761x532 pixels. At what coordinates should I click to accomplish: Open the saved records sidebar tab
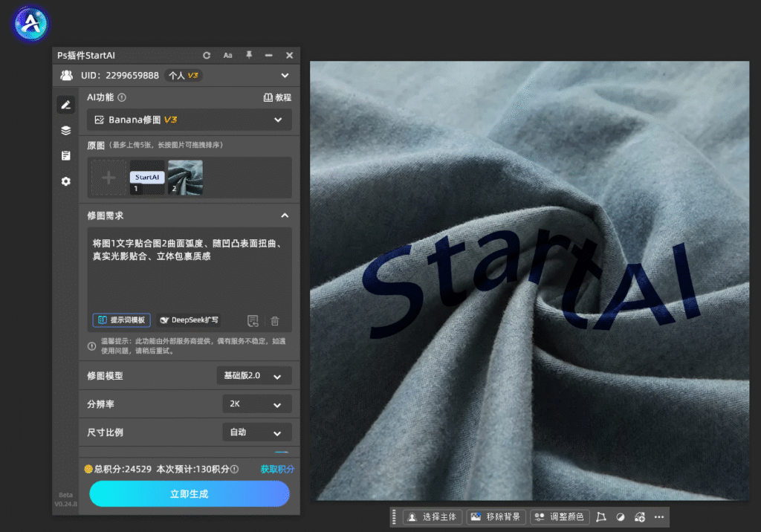(66, 155)
